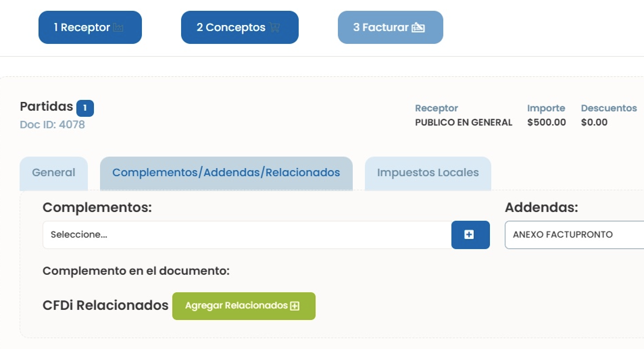Image resolution: width=644 pixels, height=349 pixels.
Task: Switch to the General tab
Action: (54, 173)
